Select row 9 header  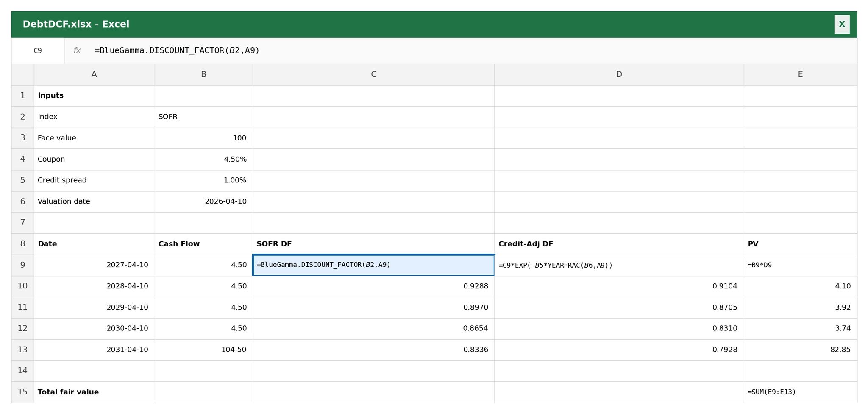23,265
